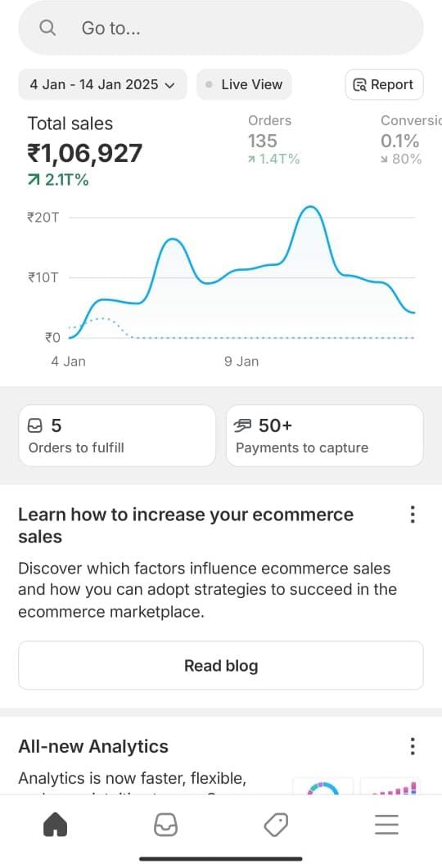The height and width of the screenshot is (868, 442).
Task: Click the Read blog button
Action: click(x=221, y=665)
